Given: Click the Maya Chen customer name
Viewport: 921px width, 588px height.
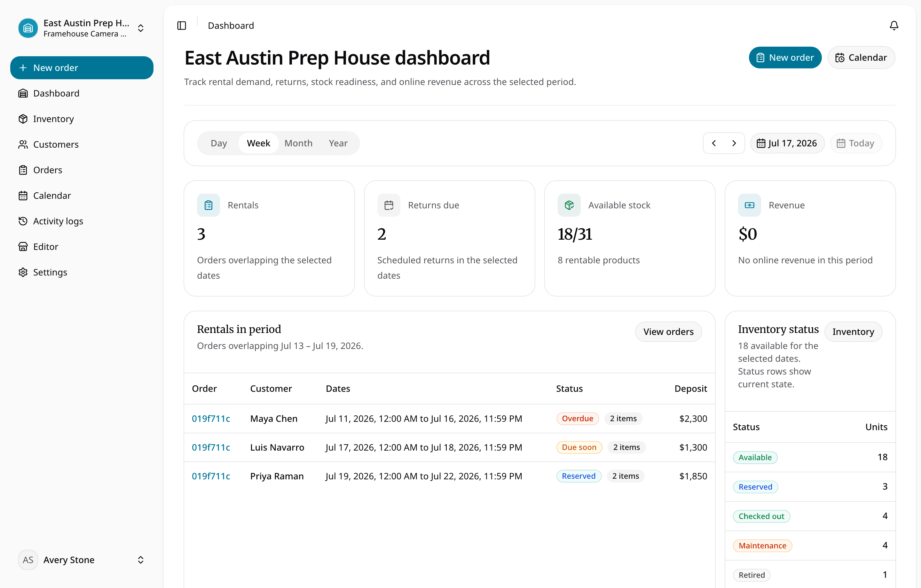Looking at the screenshot, I should point(274,419).
